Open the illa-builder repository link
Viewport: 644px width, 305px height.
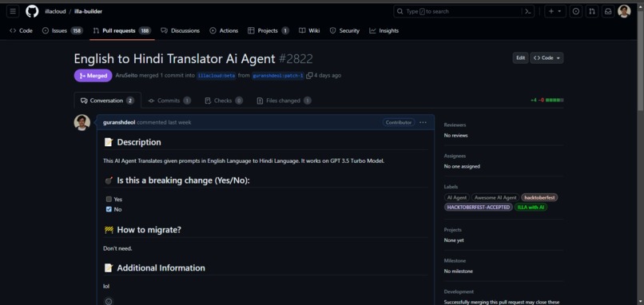pyautogui.click(x=89, y=11)
